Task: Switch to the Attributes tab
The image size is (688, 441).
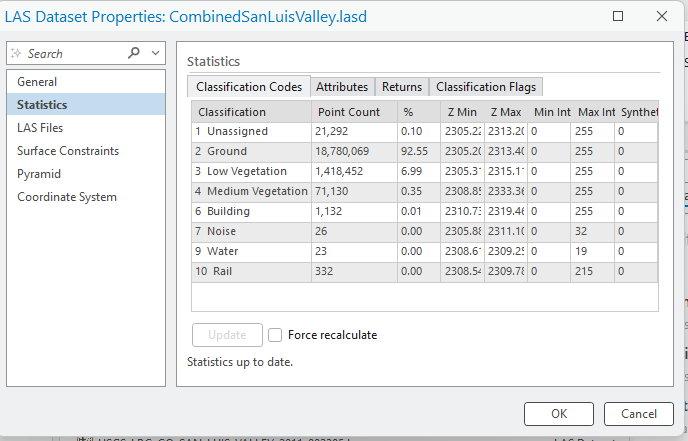Action: pos(343,87)
